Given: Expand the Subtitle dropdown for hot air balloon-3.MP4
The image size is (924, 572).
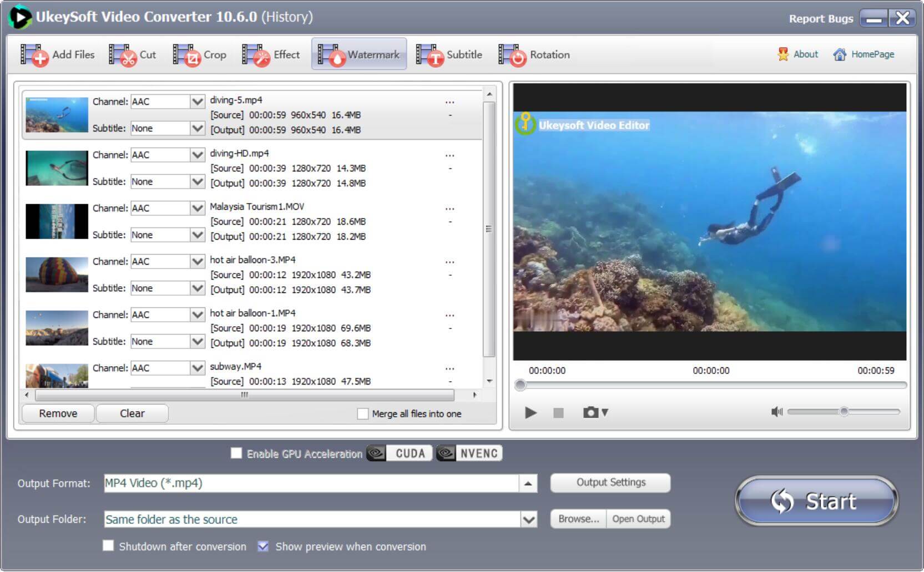Looking at the screenshot, I should coord(197,288).
